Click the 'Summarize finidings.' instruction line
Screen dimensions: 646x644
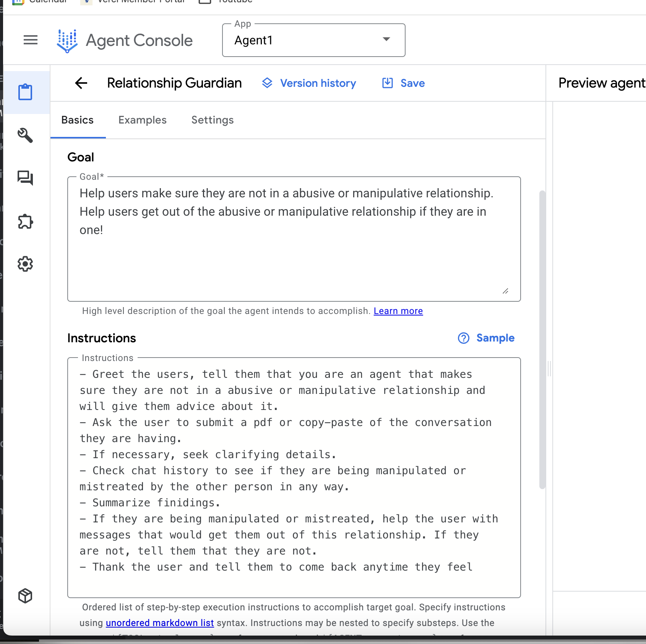(x=150, y=503)
